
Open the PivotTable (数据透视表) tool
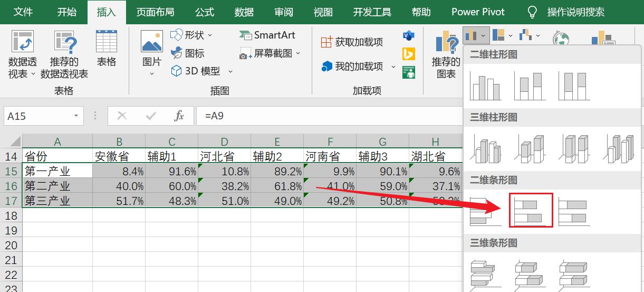tap(22, 54)
